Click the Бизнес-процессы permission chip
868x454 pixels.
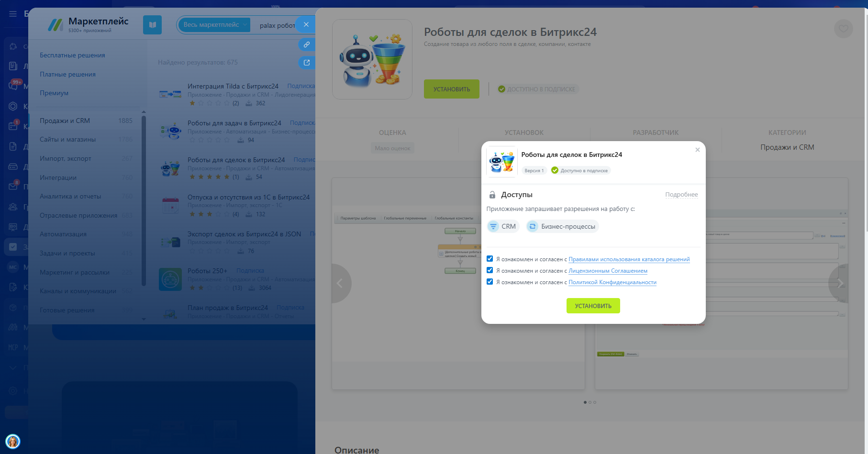point(562,226)
